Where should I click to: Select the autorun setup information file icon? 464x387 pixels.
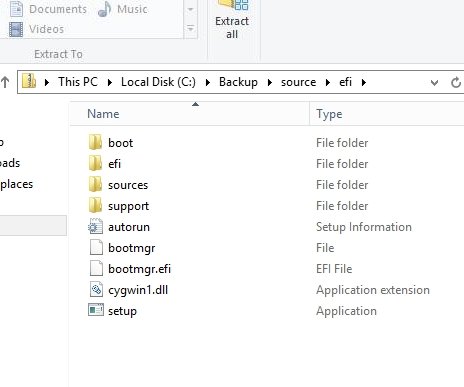coord(96,227)
